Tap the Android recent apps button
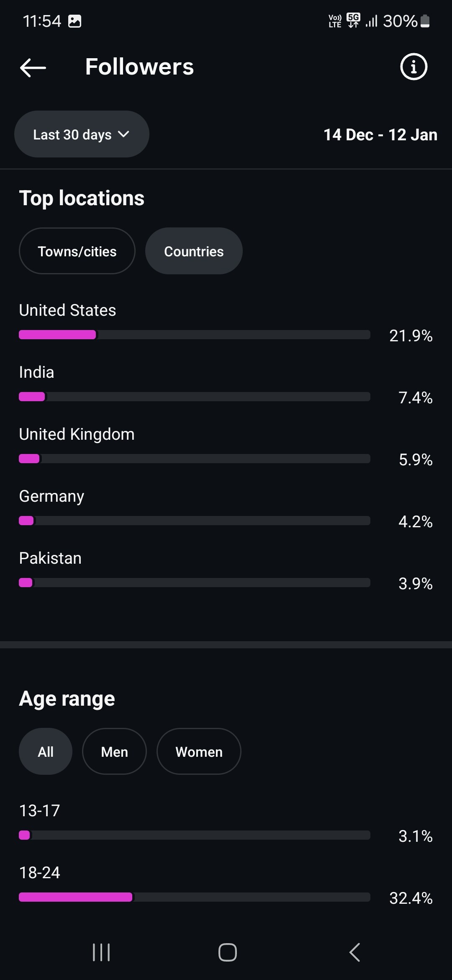This screenshot has height=980, width=452. (x=101, y=952)
